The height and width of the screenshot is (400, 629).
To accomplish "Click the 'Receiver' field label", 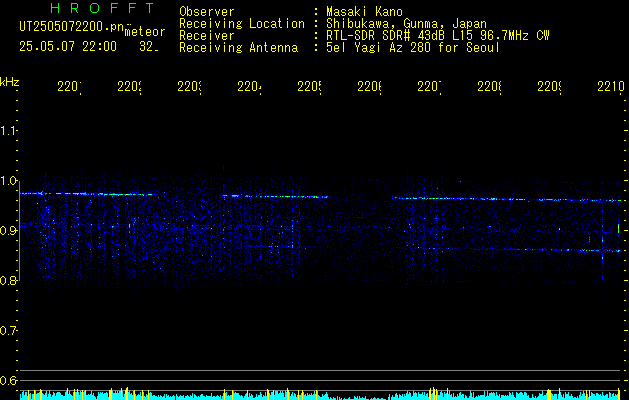I will pos(207,36).
